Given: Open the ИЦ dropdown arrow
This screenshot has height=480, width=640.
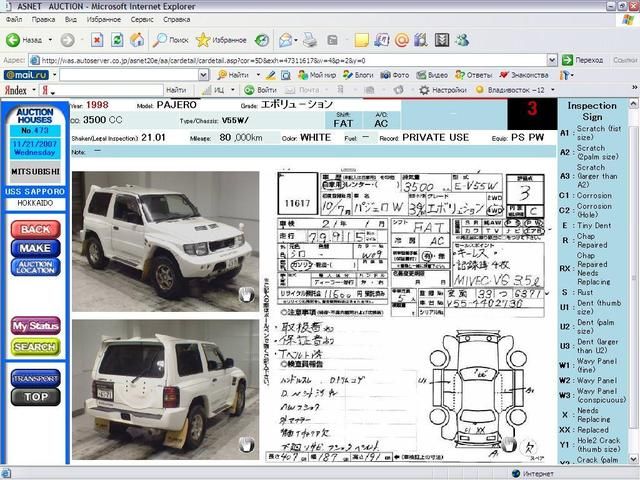Looking at the screenshot, I should coord(233,90).
